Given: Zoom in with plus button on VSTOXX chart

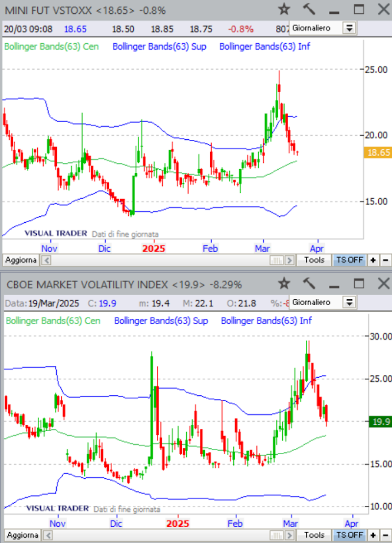Looking at the screenshot, I should coord(373,260).
